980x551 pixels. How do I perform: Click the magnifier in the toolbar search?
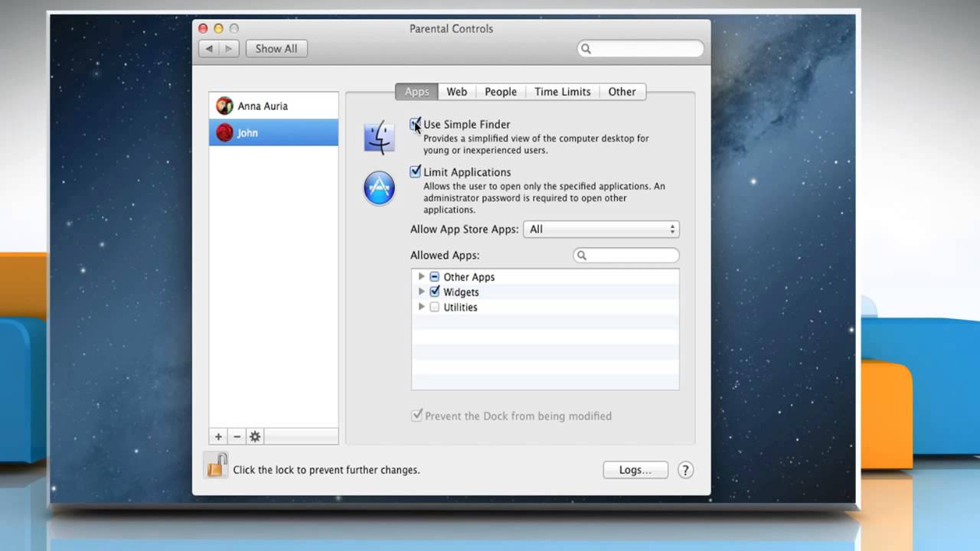586,49
